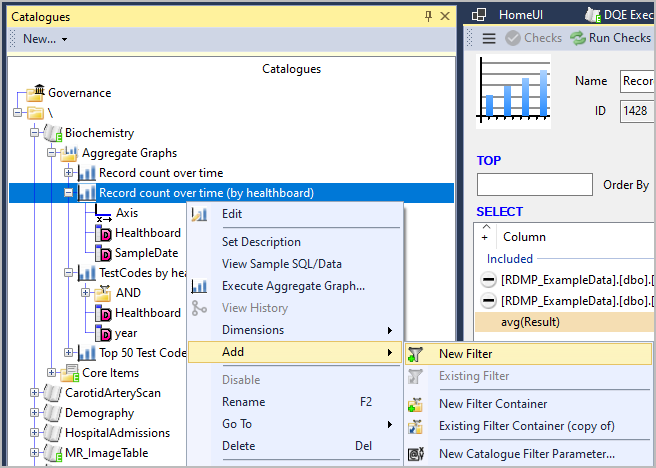
Task: Collapse the TestCodes by healthboard node
Action: click(x=69, y=273)
